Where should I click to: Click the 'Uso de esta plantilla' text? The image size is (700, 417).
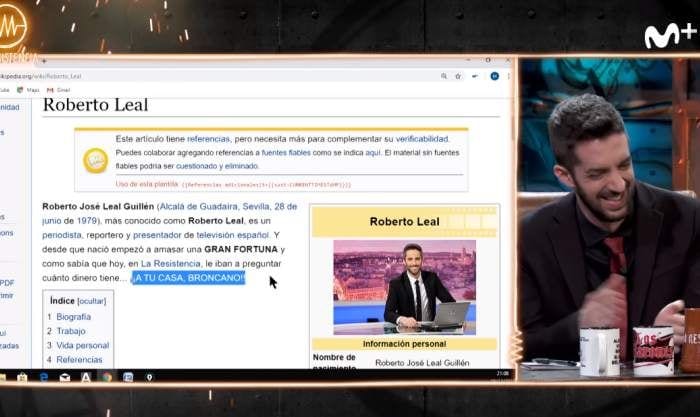coord(147,184)
